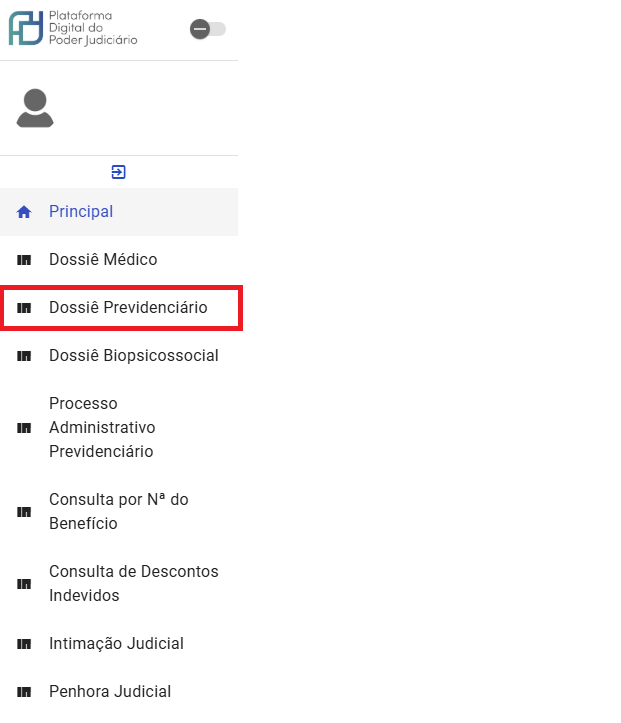Click the home icon beside Principal
The width and height of the screenshot is (621, 723).
click(24, 212)
